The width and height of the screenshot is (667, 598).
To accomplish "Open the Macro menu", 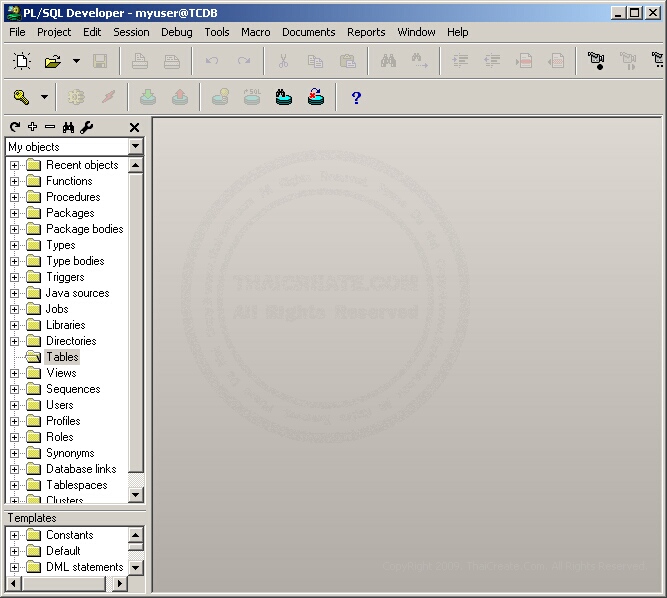I will click(x=256, y=32).
